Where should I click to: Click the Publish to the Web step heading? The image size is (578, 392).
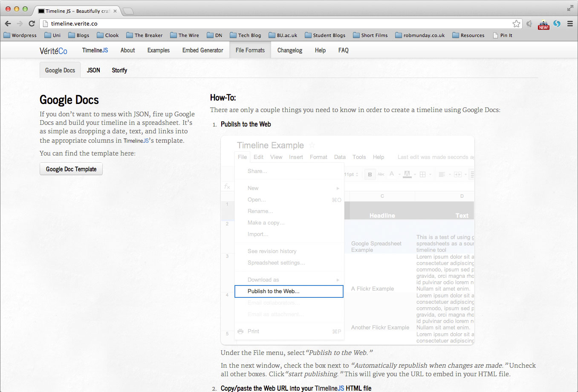[x=246, y=124]
